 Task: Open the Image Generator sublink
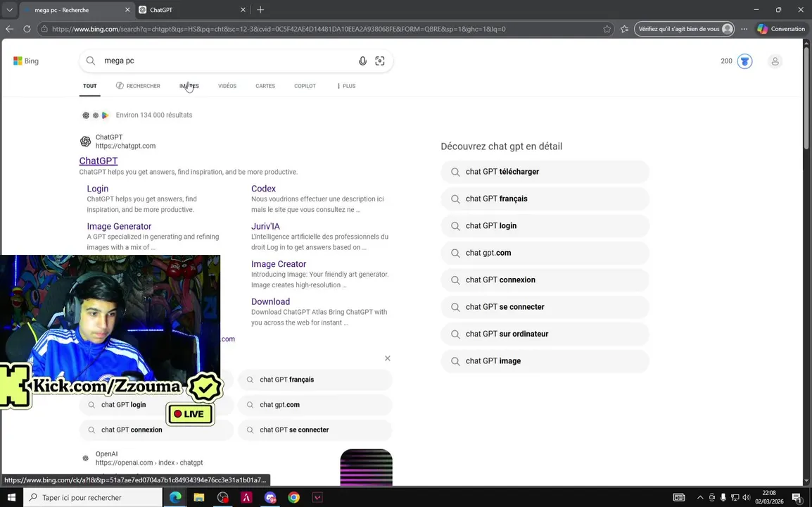[119, 227]
